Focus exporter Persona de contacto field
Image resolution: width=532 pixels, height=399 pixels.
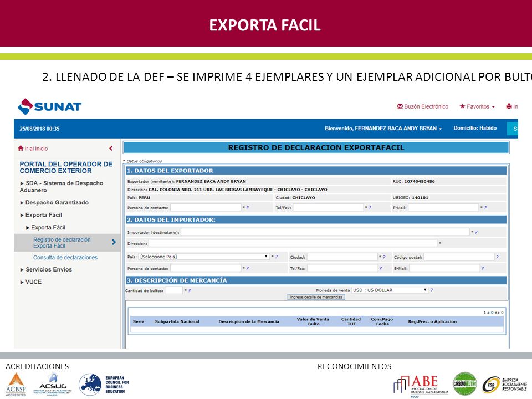pyautogui.click(x=206, y=207)
